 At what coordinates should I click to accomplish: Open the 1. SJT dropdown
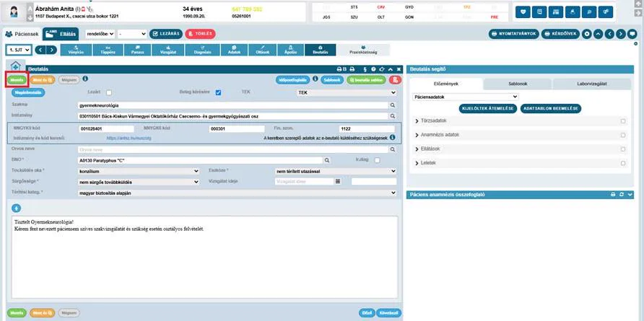point(19,50)
